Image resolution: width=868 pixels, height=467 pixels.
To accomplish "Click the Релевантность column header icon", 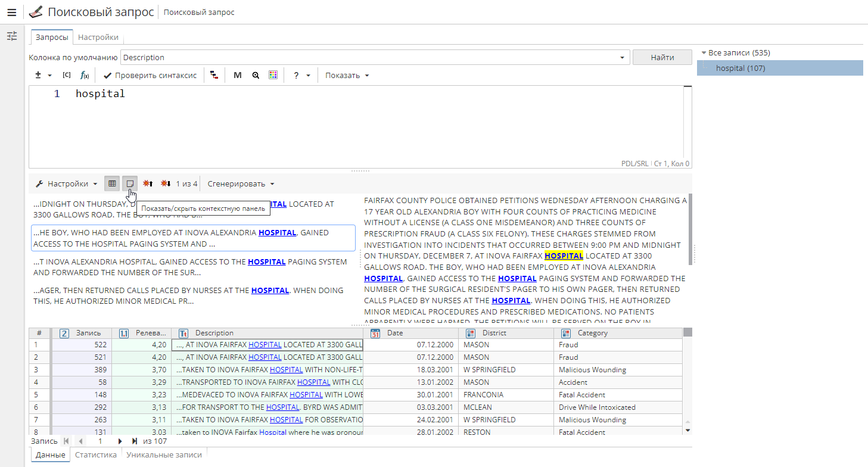I will click(x=124, y=333).
